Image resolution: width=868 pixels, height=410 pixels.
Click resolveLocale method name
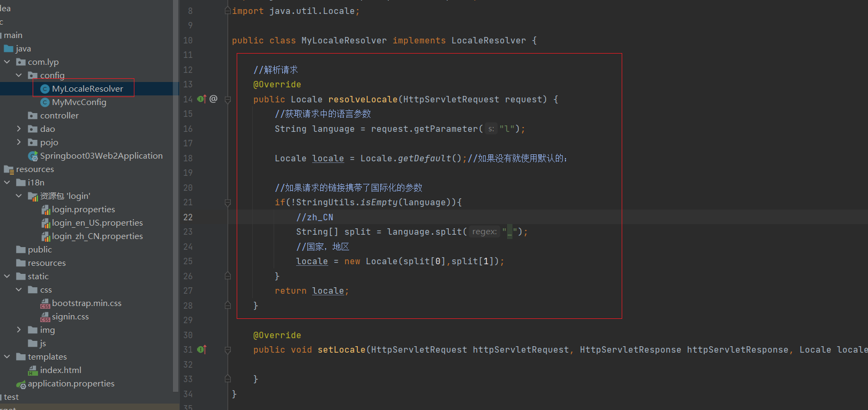pos(363,100)
